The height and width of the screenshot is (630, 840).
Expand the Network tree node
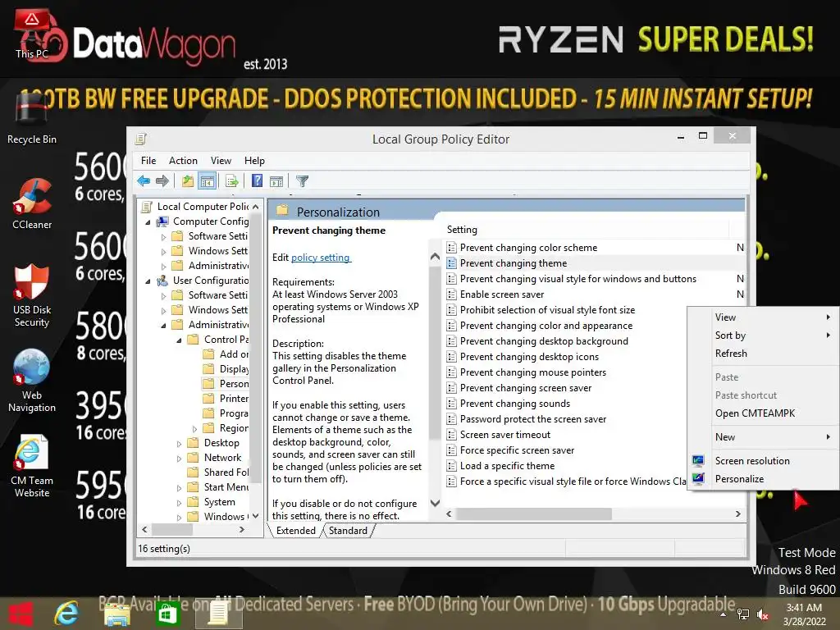tap(180, 458)
